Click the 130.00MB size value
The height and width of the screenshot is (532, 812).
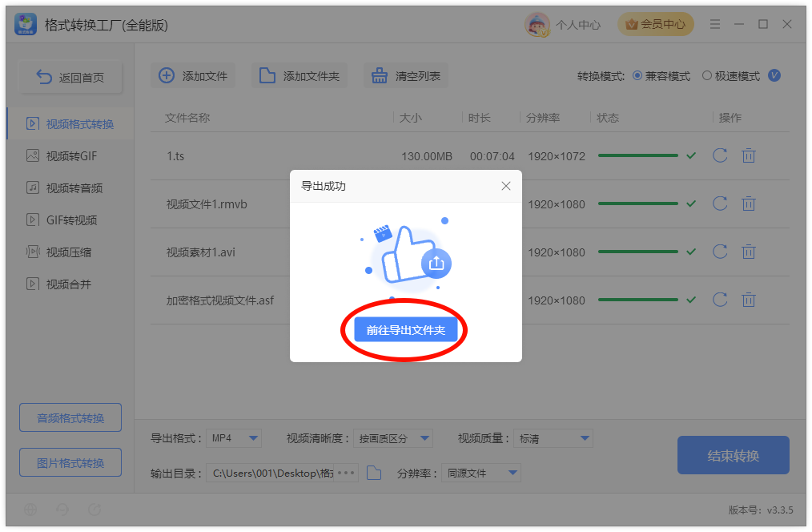click(427, 156)
